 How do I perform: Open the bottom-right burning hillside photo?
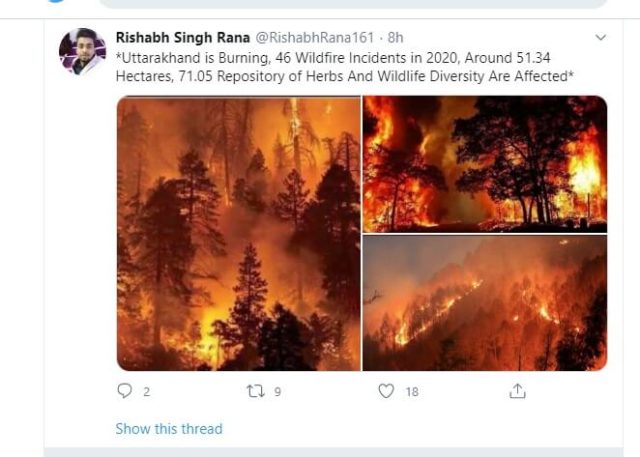(x=485, y=303)
